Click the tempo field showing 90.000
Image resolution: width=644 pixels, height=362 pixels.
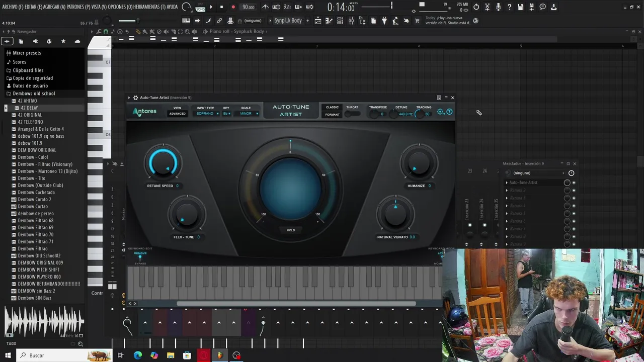(x=248, y=7)
